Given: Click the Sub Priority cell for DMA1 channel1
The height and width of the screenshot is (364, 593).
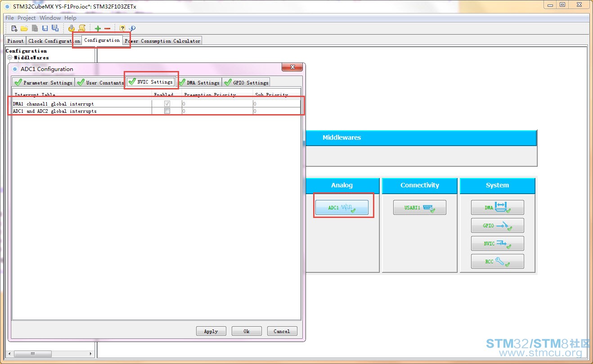Looking at the screenshot, I should tap(277, 104).
